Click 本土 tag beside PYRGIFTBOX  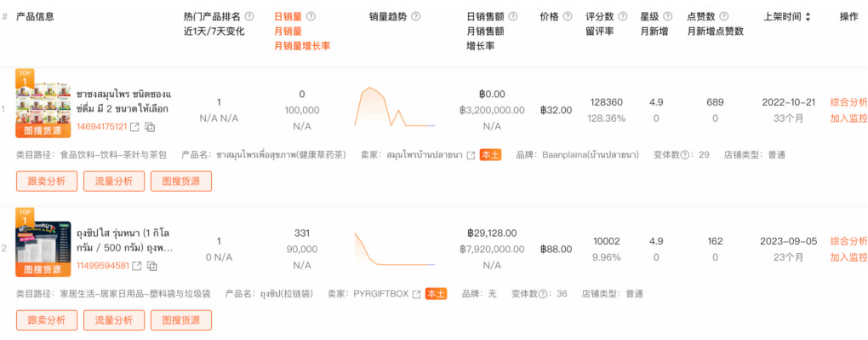[x=437, y=294]
